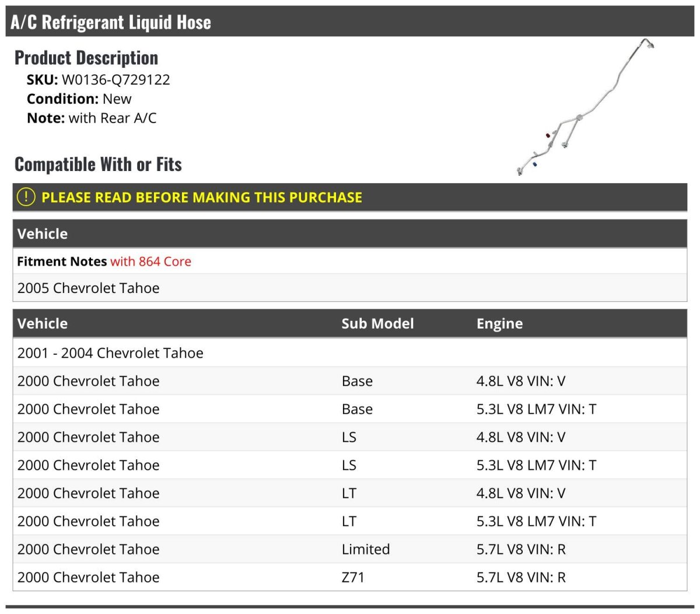Click the Product Description heading
This screenshot has width=700, height=614.
[86, 58]
